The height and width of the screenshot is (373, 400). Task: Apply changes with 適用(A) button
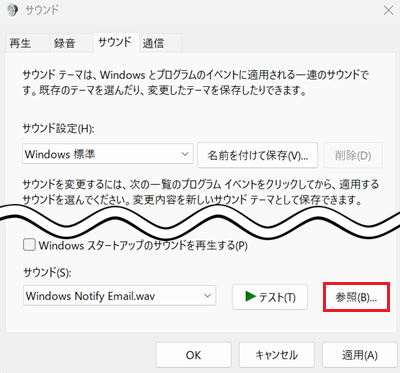coord(360,355)
